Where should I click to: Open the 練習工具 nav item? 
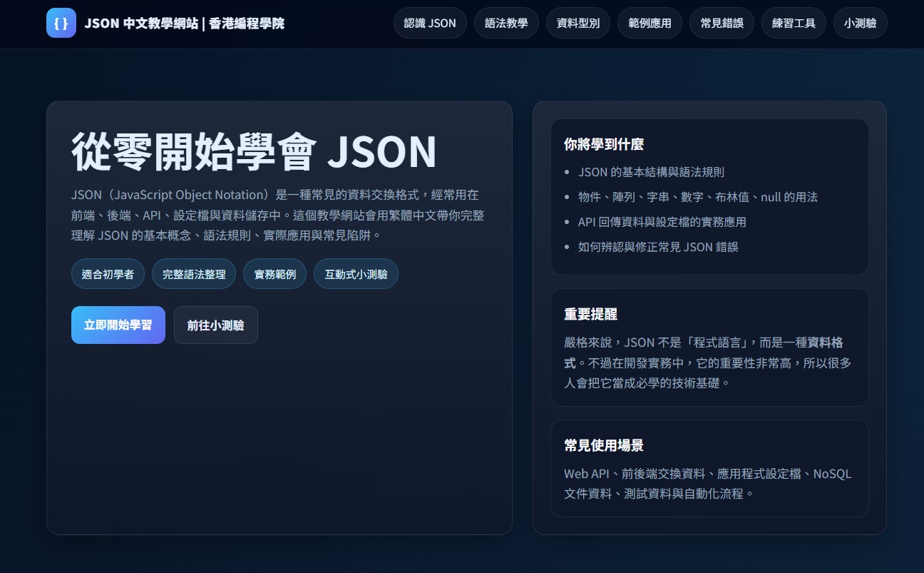pyautogui.click(x=794, y=23)
